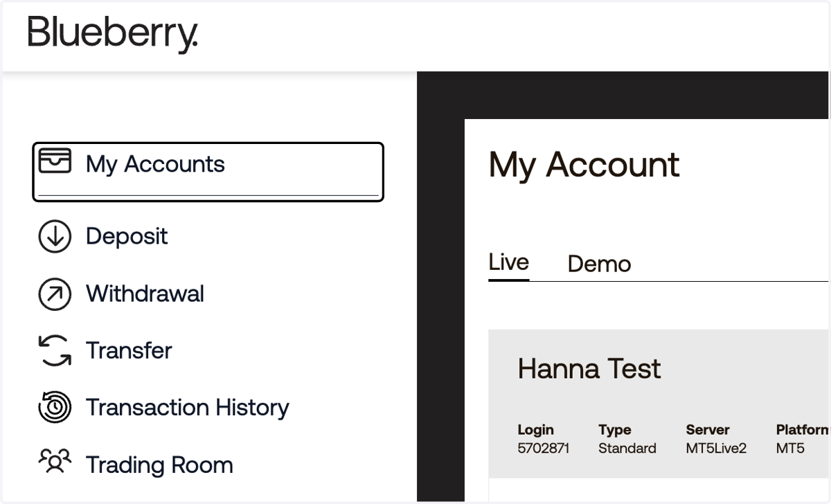The image size is (831, 504).
Task: Select Transfer in the sidebar
Action: pos(129,351)
